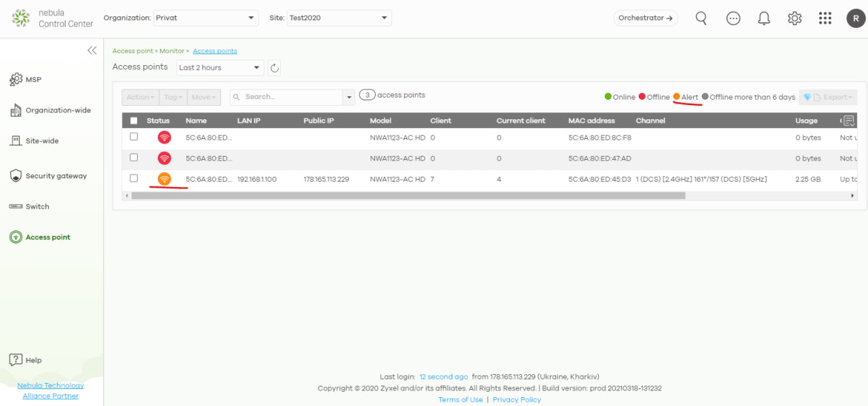Click offline status icon for 5C:6A:80:ED:8C:F8

pyautogui.click(x=164, y=138)
